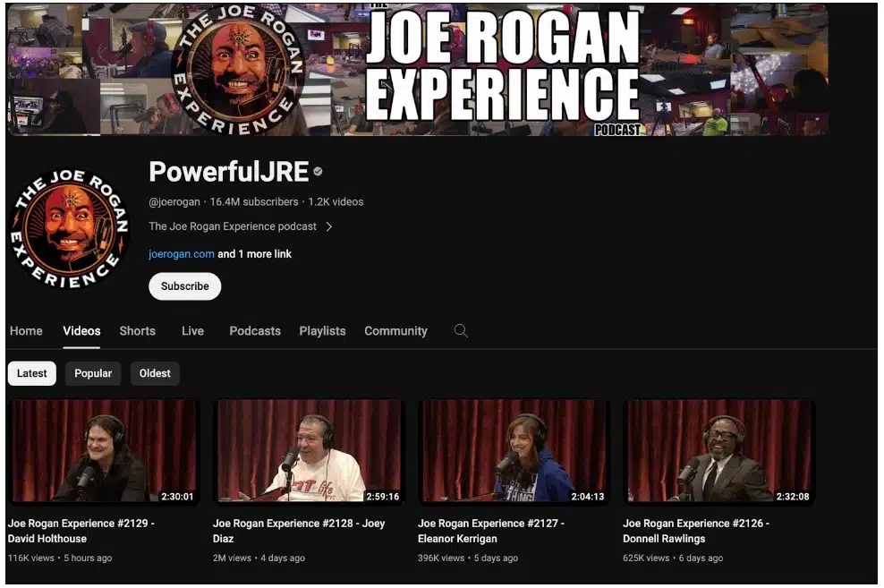Sort videos by Oldest
884x588 pixels.
click(155, 373)
